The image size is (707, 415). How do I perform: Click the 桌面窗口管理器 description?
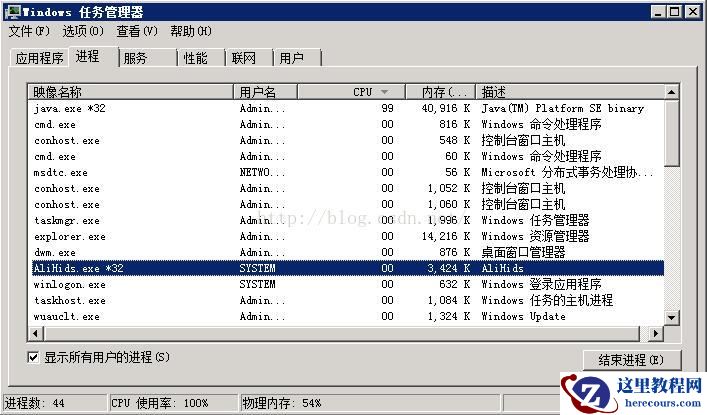click(523, 253)
